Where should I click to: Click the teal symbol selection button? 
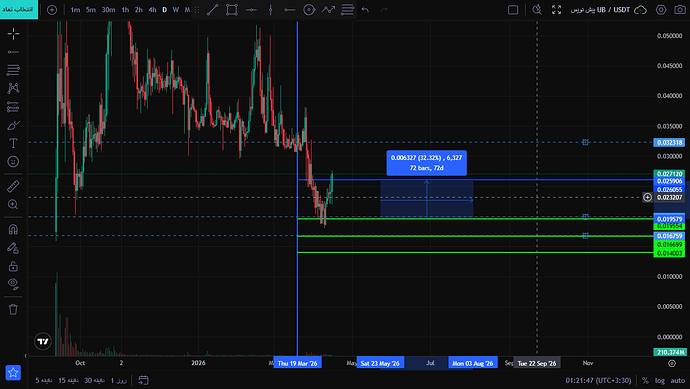(19, 9)
